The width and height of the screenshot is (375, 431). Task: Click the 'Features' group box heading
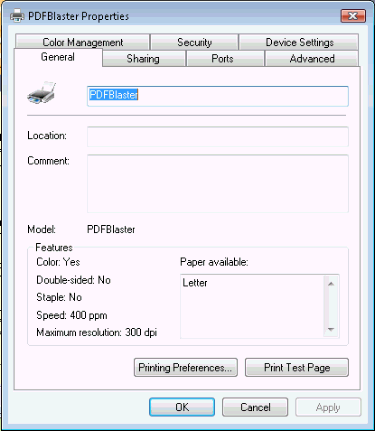[x=54, y=247]
